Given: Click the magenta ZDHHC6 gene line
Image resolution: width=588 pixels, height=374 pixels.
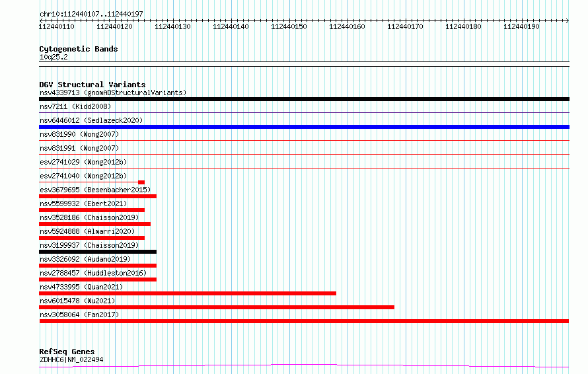Looking at the screenshot, I should [304, 366].
